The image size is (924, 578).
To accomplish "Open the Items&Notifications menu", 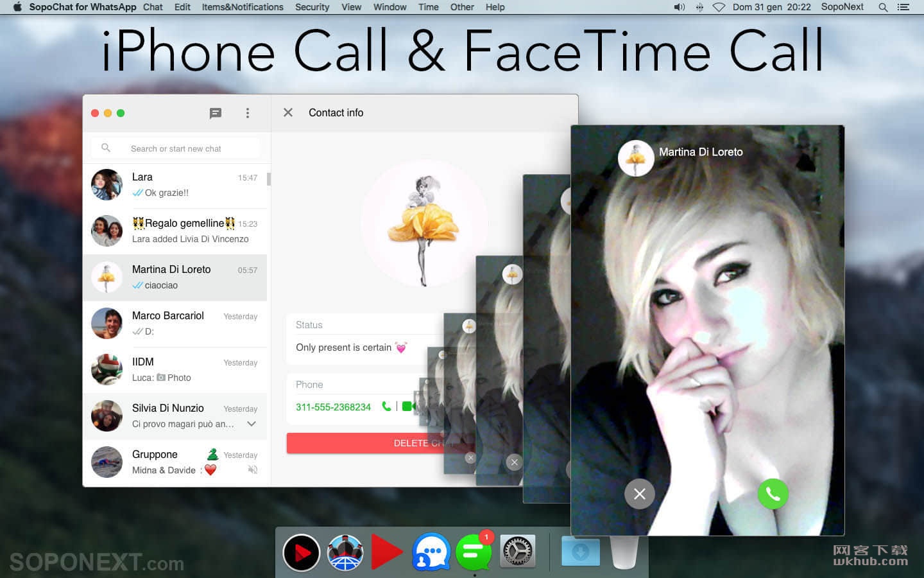I will tap(243, 7).
